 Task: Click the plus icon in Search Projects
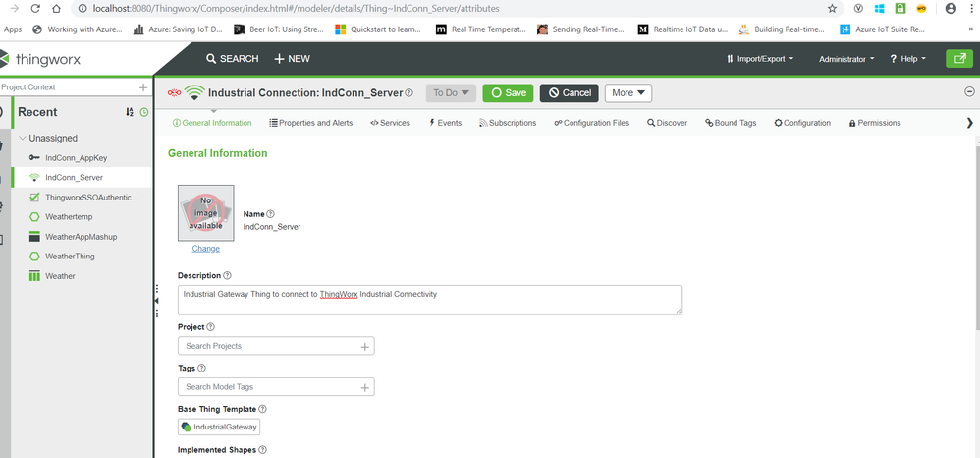coord(365,347)
